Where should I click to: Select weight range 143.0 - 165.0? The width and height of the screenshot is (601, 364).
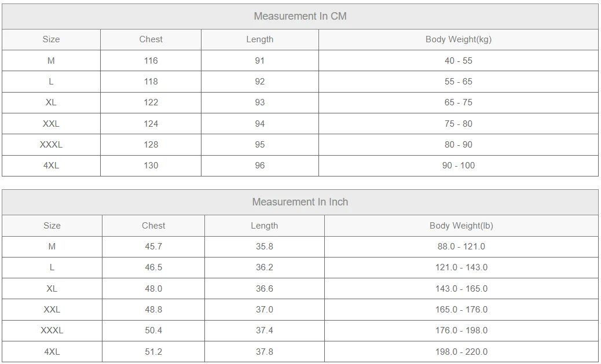[461, 289]
